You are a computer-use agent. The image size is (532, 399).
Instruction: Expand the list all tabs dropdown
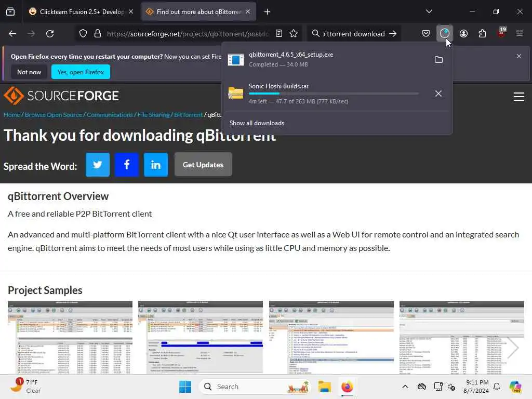click(x=429, y=11)
